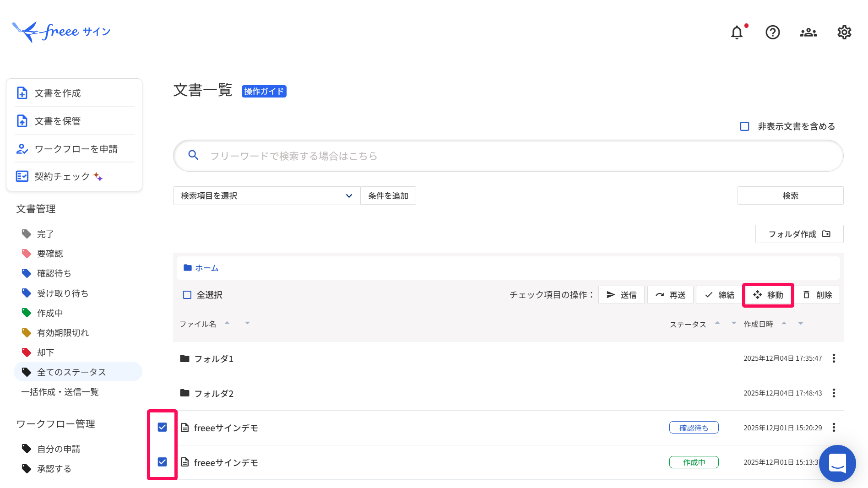
Task: Open the more menu for フォルダ2
Action: point(834,393)
